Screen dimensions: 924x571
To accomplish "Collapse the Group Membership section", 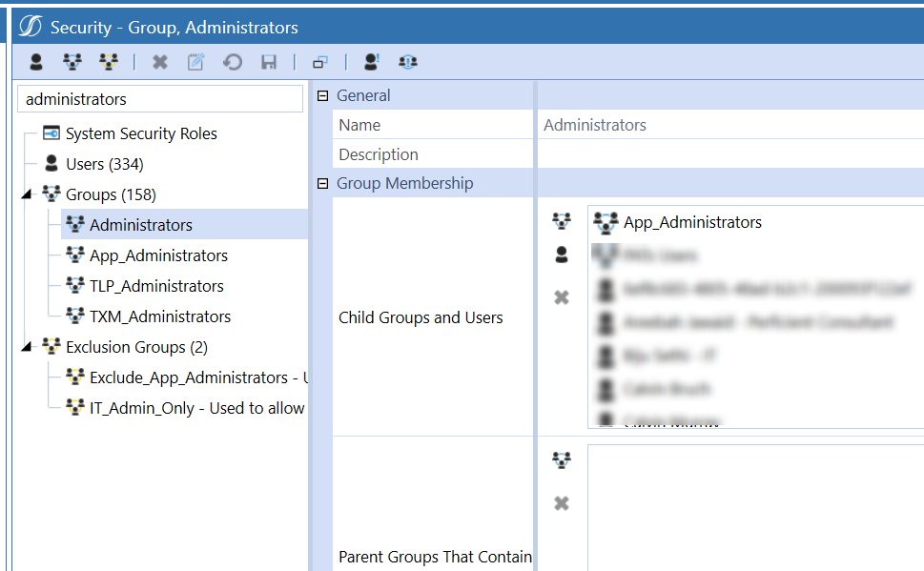I will click(322, 183).
